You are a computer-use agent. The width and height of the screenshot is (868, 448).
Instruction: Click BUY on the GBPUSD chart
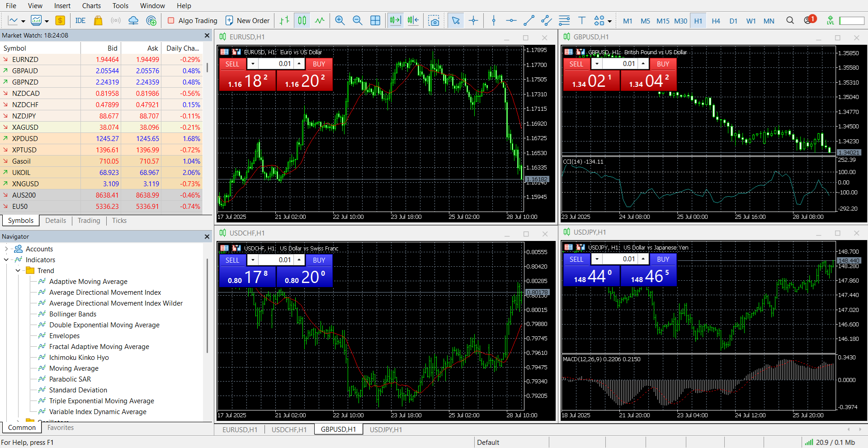coord(663,64)
